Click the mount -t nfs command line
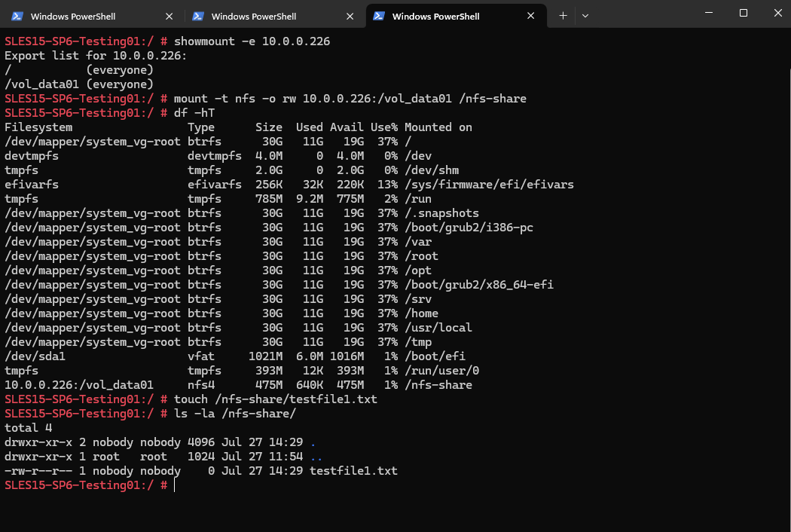791x532 pixels. (350, 99)
